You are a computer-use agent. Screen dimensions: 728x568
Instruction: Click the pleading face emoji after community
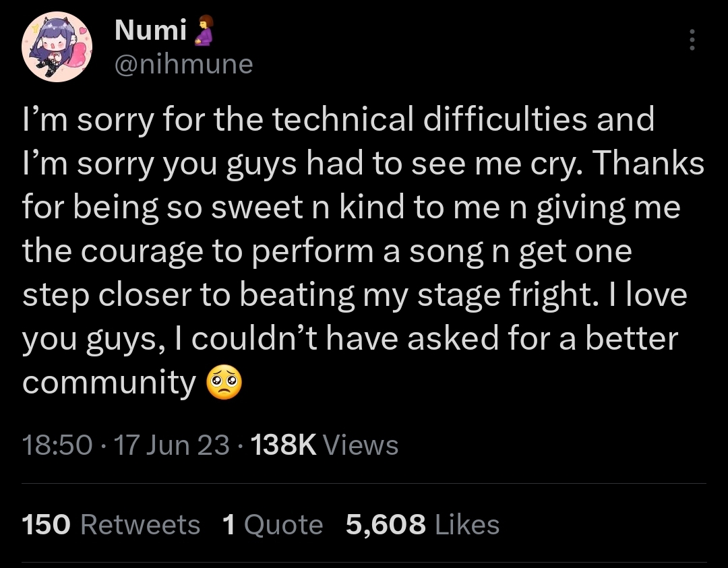tap(224, 384)
